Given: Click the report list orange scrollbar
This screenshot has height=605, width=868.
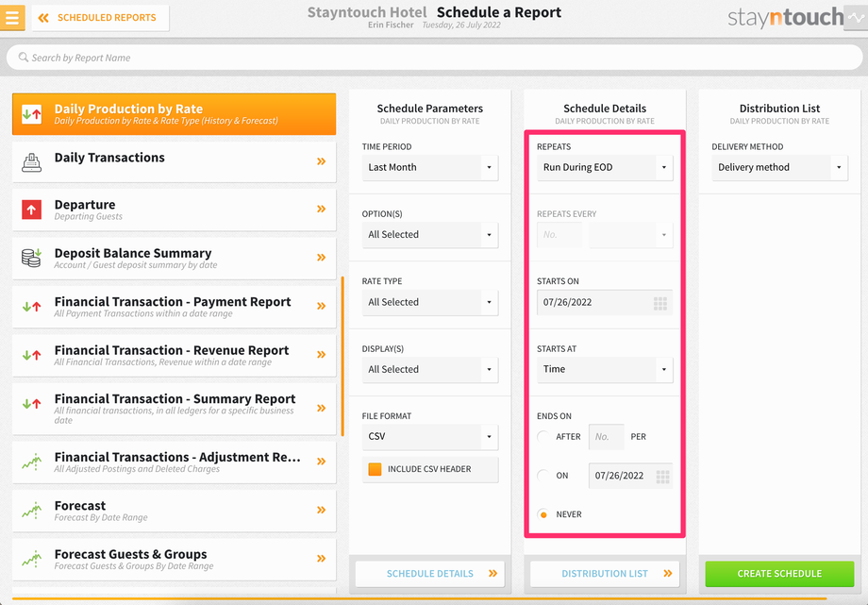Looking at the screenshot, I should [x=342, y=356].
